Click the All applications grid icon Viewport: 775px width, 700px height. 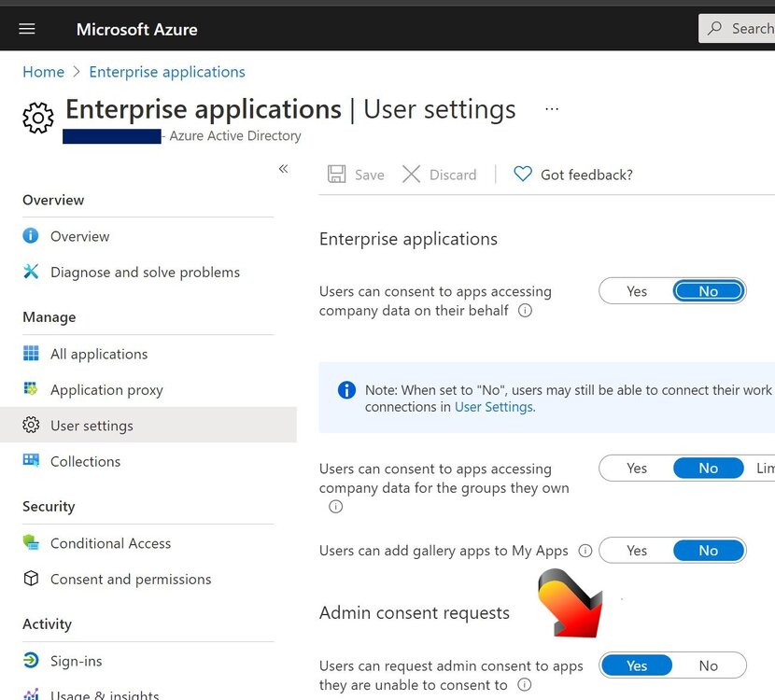pyautogui.click(x=31, y=353)
